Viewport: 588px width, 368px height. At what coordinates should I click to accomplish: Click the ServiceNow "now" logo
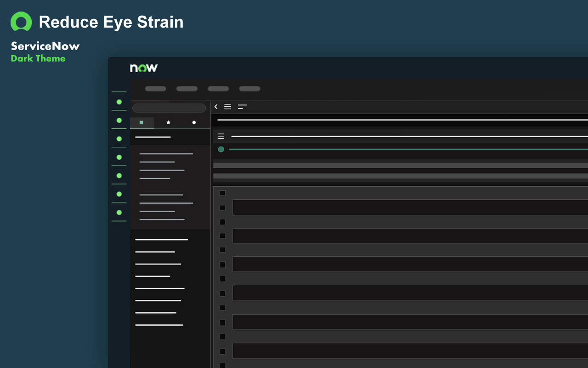click(x=143, y=68)
